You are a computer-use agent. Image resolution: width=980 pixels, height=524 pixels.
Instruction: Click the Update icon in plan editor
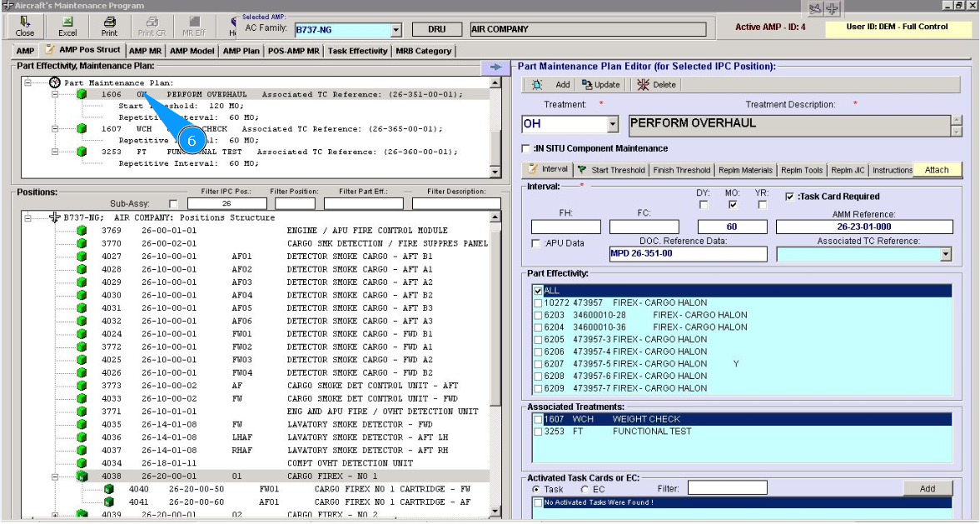tap(587, 85)
